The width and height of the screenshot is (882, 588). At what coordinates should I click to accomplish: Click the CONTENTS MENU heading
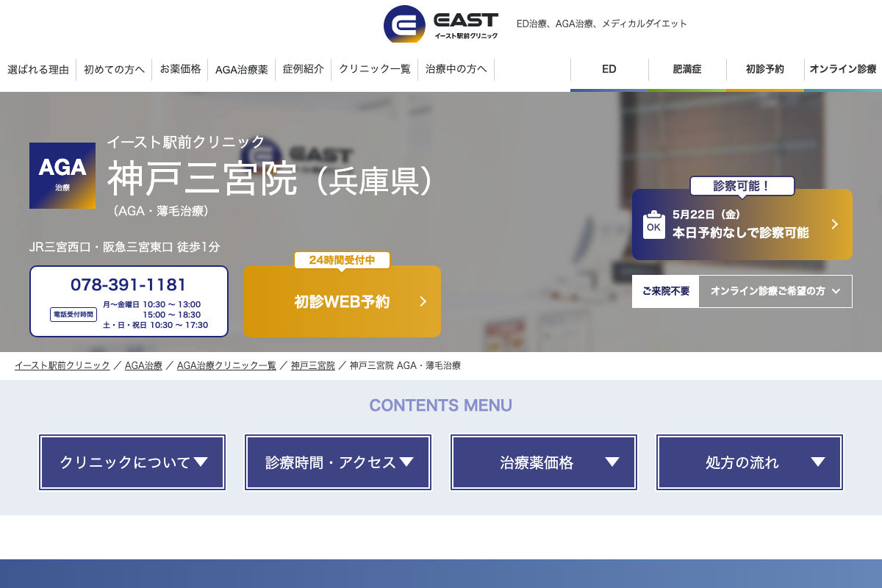coord(441,406)
